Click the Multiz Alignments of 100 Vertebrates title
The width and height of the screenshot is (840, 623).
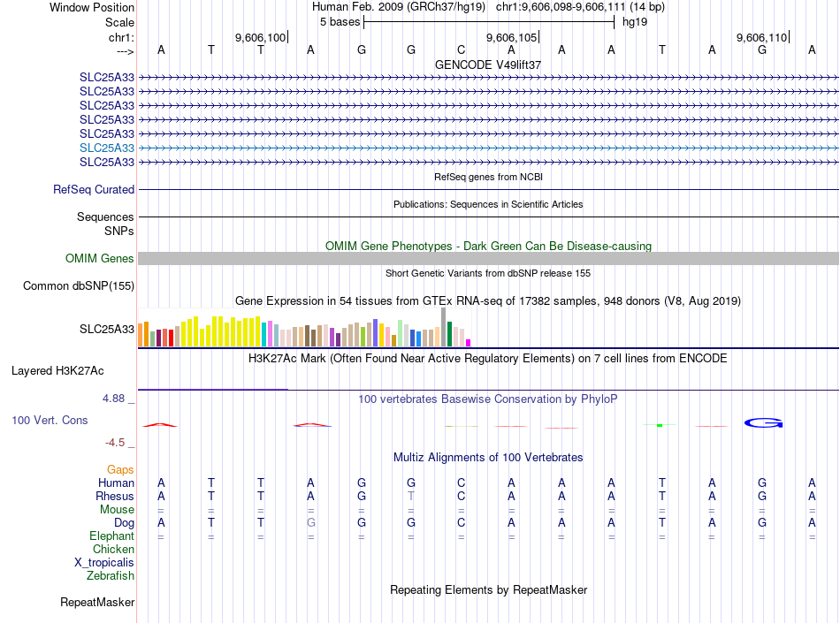488,457
